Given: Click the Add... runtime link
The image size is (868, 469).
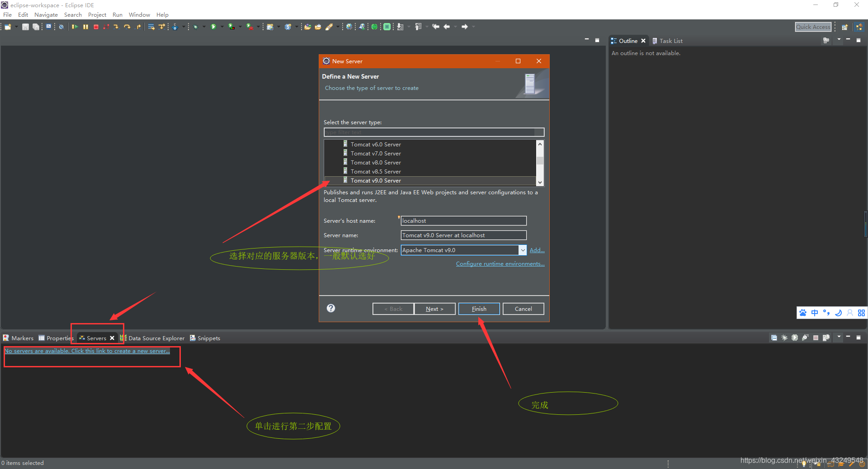Looking at the screenshot, I should (537, 250).
